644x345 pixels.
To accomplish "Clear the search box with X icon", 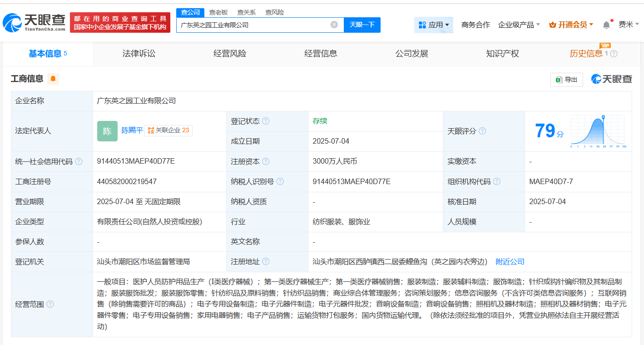I will click(x=334, y=25).
